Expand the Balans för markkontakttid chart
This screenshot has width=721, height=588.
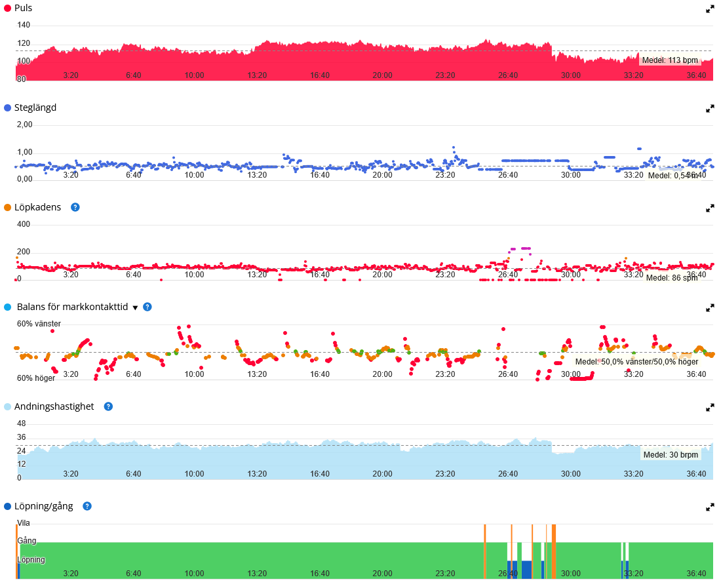[x=710, y=308]
